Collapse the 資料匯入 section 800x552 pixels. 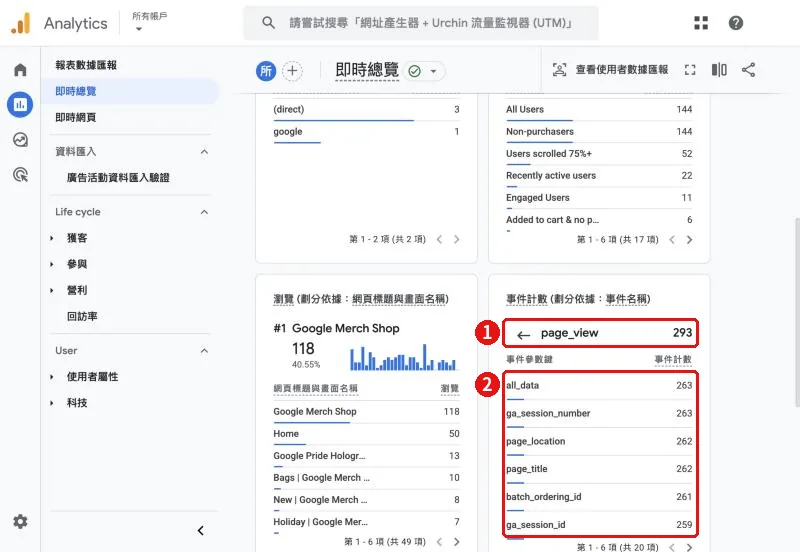point(204,152)
